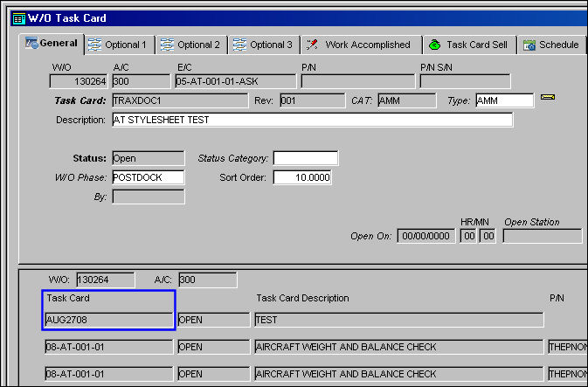
Task: Click the lower W/O field 130264
Action: click(106, 280)
